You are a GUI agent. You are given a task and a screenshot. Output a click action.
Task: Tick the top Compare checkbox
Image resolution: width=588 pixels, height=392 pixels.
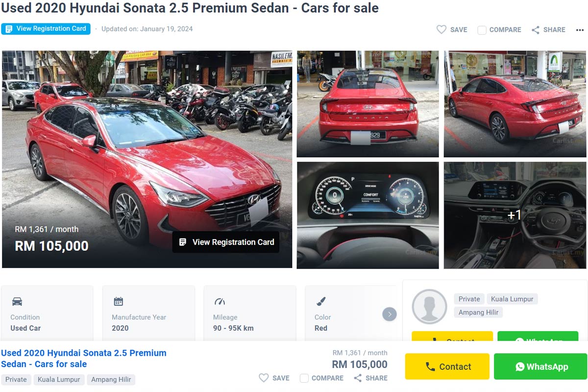482,30
